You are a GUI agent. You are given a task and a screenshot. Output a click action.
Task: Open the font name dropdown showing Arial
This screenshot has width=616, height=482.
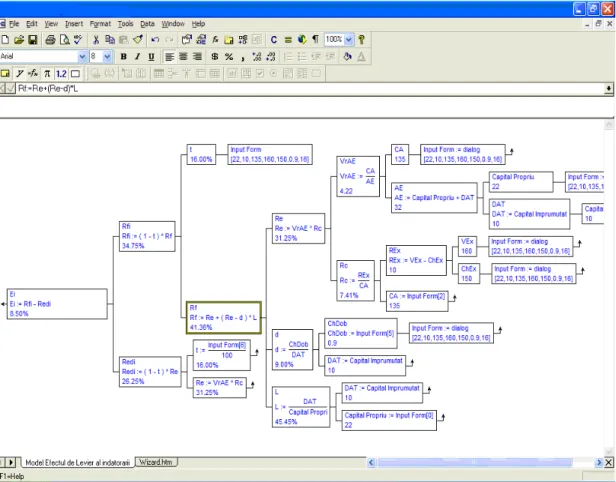82,57
